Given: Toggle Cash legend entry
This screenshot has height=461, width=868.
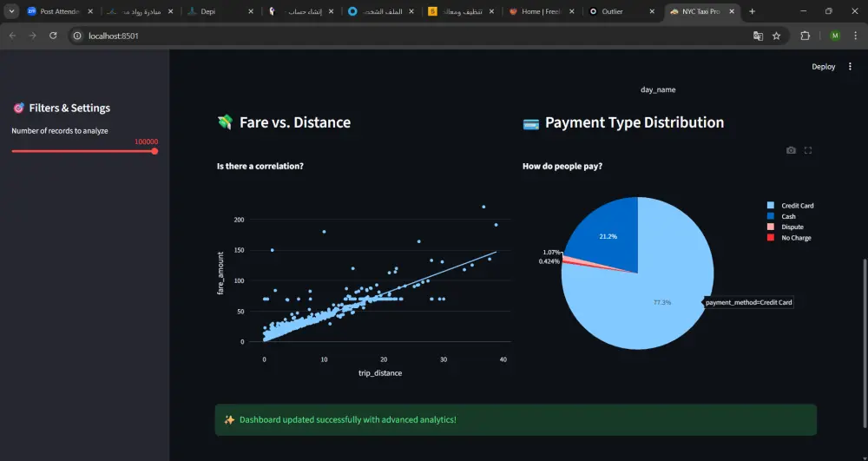Looking at the screenshot, I should (782, 216).
